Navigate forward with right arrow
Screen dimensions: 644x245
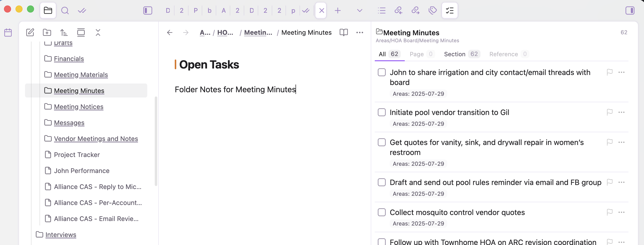186,32
